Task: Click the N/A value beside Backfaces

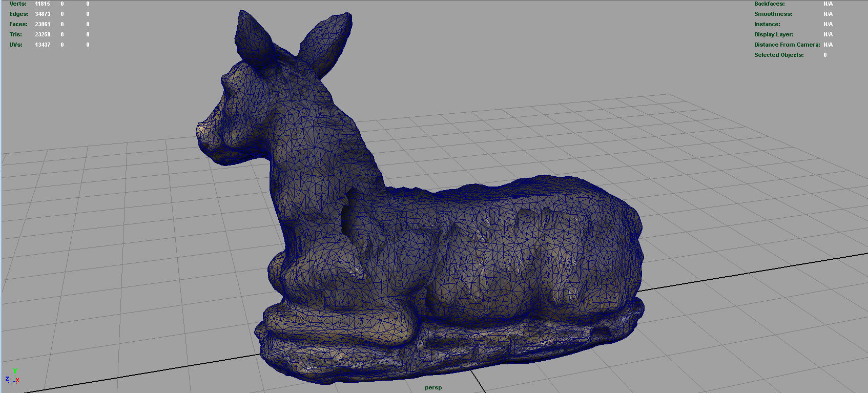Action: tap(828, 4)
